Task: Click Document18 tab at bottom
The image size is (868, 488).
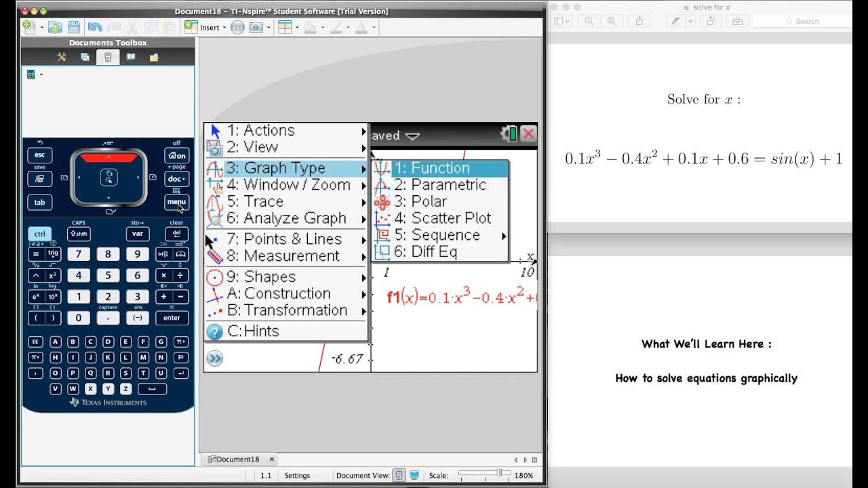Action: [x=239, y=459]
